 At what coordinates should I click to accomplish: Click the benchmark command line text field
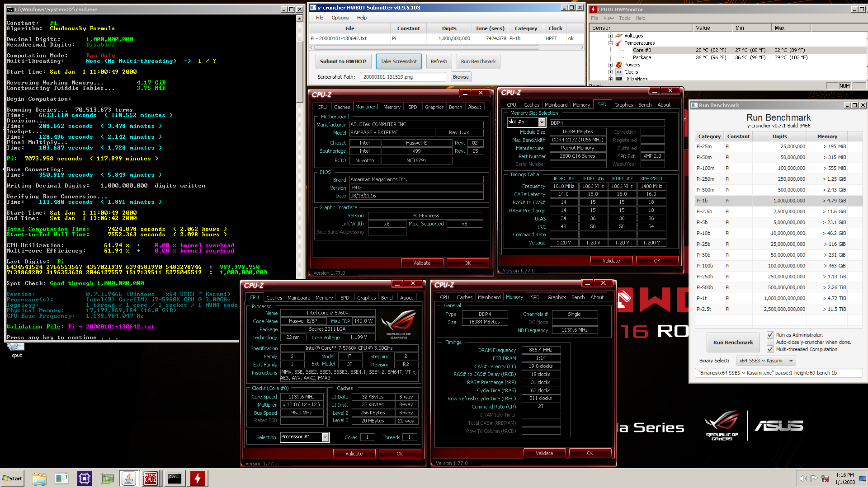point(778,373)
